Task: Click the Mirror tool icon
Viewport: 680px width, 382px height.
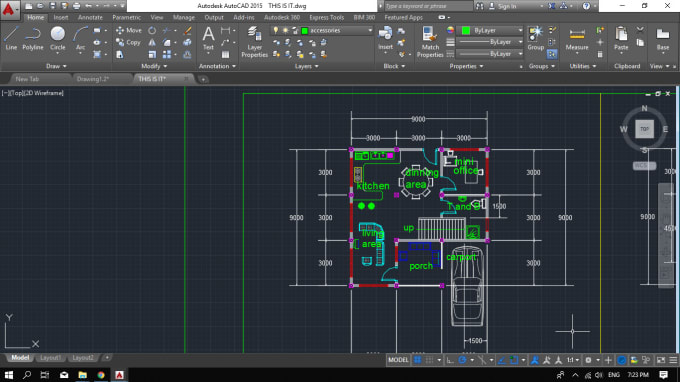Action: [x=152, y=42]
